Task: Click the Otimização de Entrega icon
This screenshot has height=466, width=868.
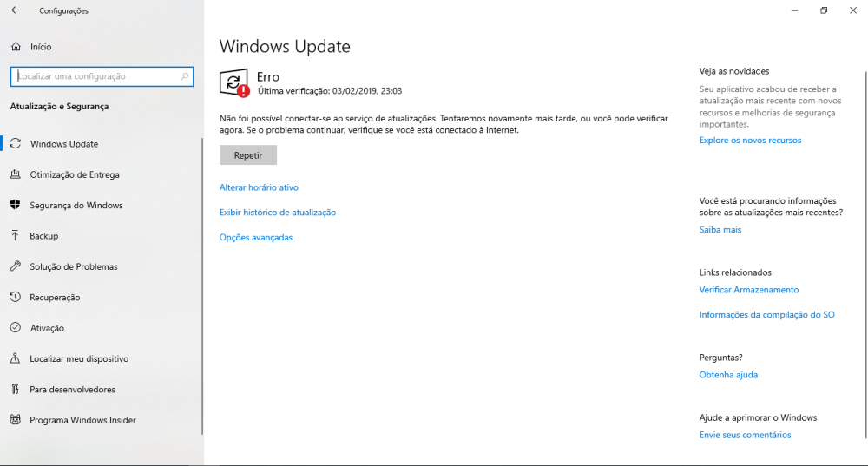Action: coord(16,174)
